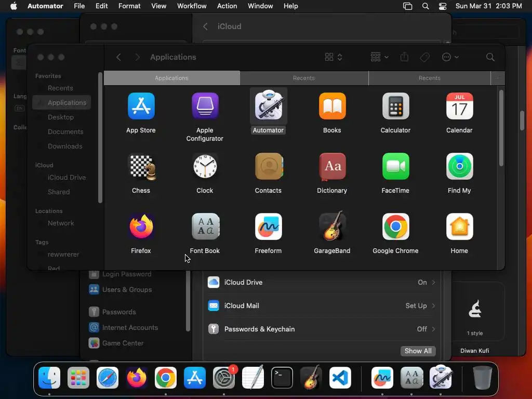Select the Clock app icon
This screenshot has height=399, width=532.
pos(205,167)
